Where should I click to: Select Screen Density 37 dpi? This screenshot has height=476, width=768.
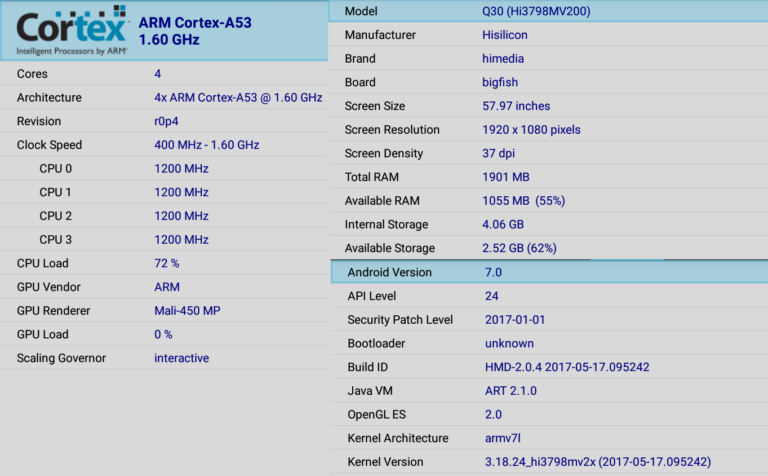point(498,153)
